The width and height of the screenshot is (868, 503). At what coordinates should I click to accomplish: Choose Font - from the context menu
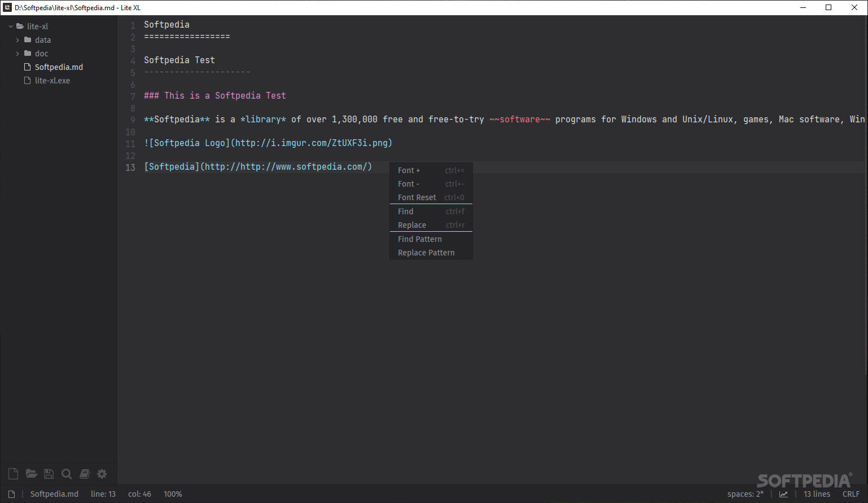pyautogui.click(x=431, y=184)
